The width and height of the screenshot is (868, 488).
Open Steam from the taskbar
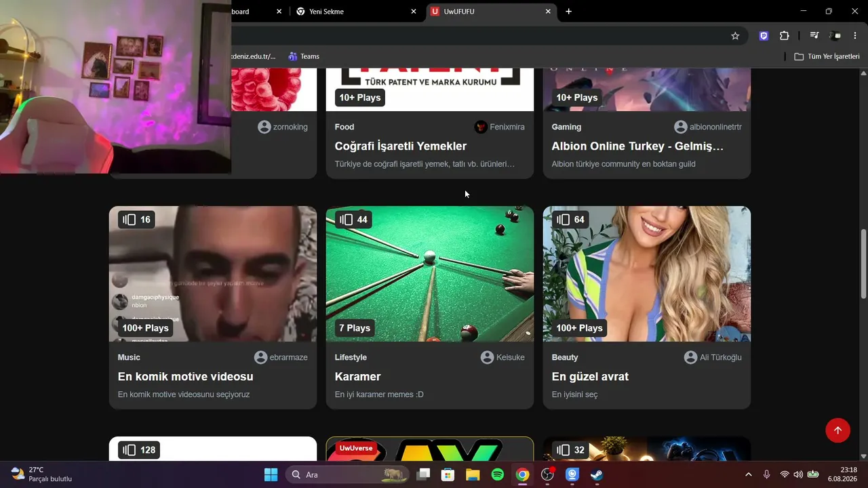click(597, 474)
